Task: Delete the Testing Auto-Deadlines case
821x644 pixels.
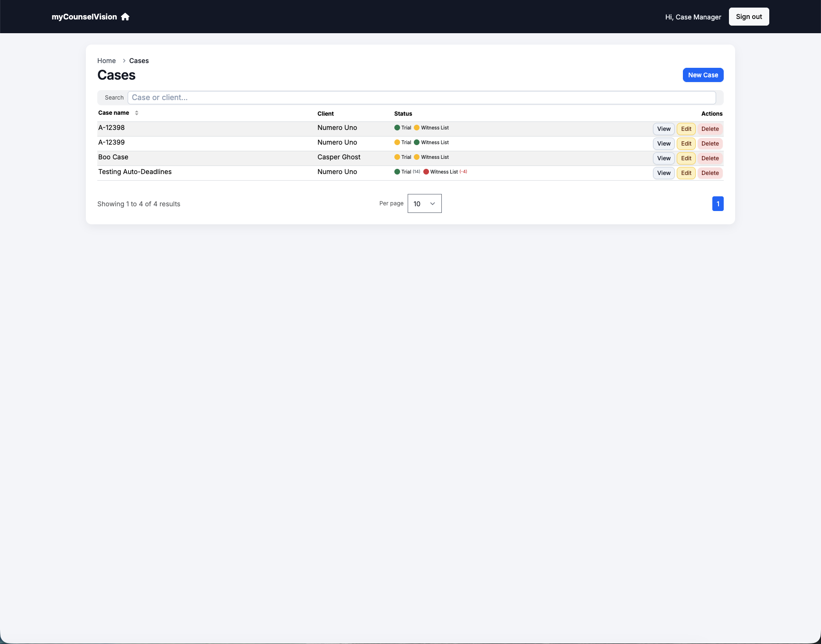Action: tap(710, 173)
